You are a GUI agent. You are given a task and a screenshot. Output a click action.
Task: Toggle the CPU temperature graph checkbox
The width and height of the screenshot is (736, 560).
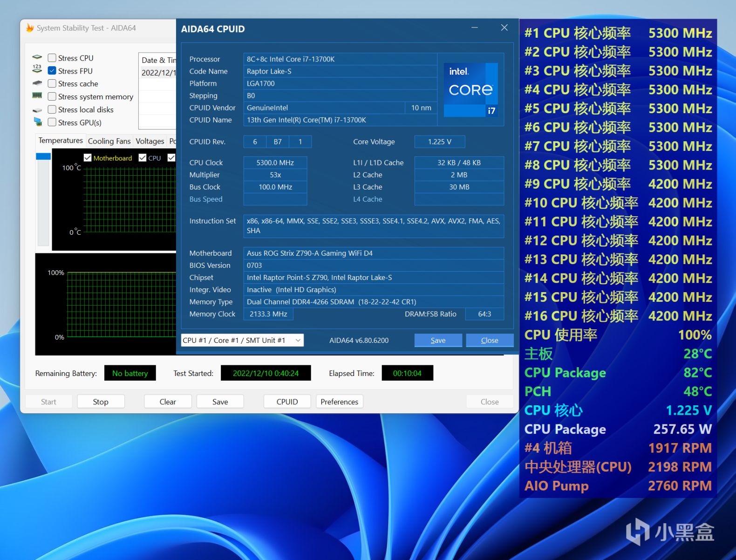tap(143, 158)
